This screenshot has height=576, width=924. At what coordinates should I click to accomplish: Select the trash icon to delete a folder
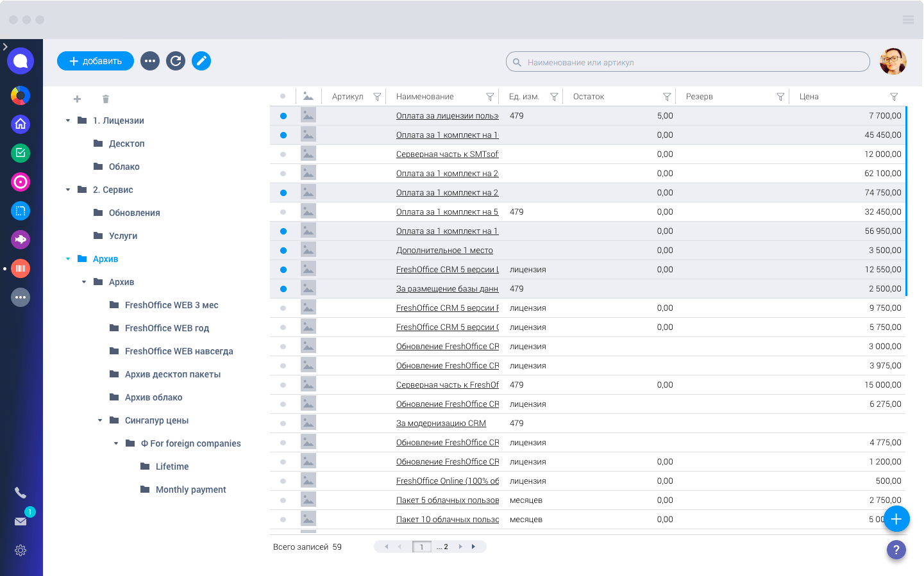coord(105,99)
